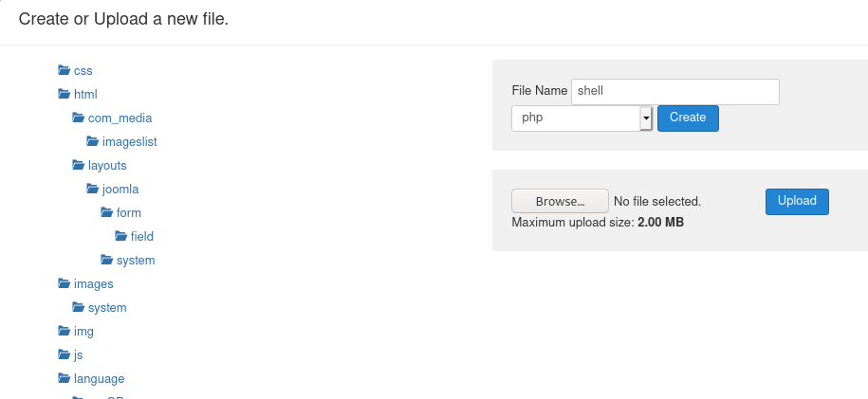The height and width of the screenshot is (399, 868).
Task: Click the css folder icon
Action: point(65,70)
